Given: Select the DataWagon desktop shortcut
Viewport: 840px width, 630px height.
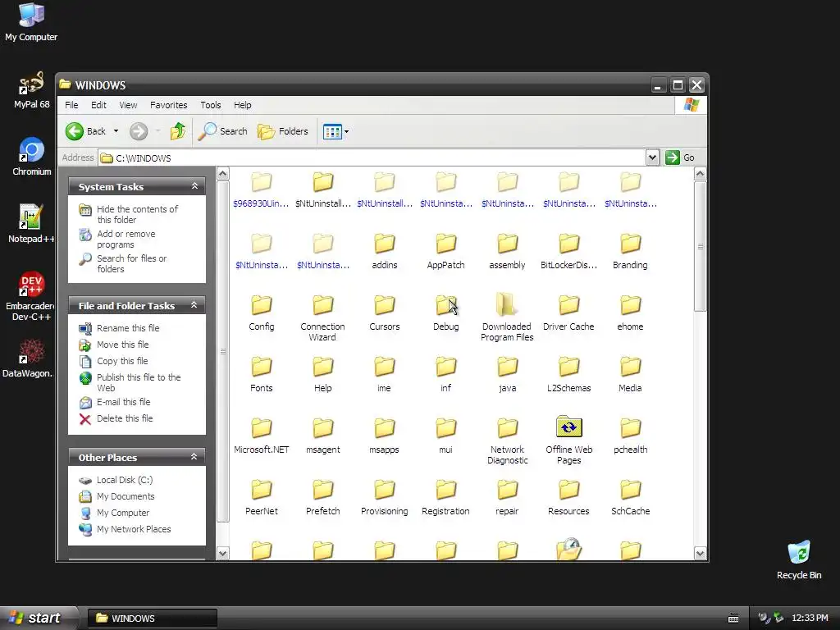Looking at the screenshot, I should tap(30, 358).
